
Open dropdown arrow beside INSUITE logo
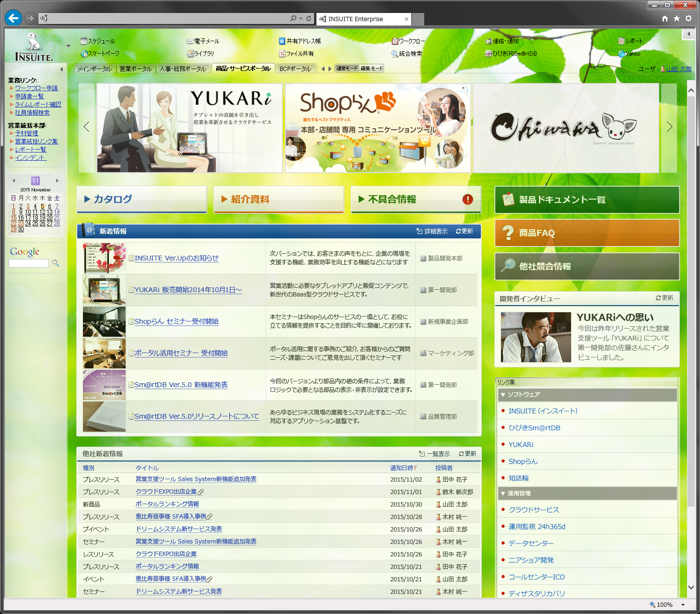click(x=68, y=46)
